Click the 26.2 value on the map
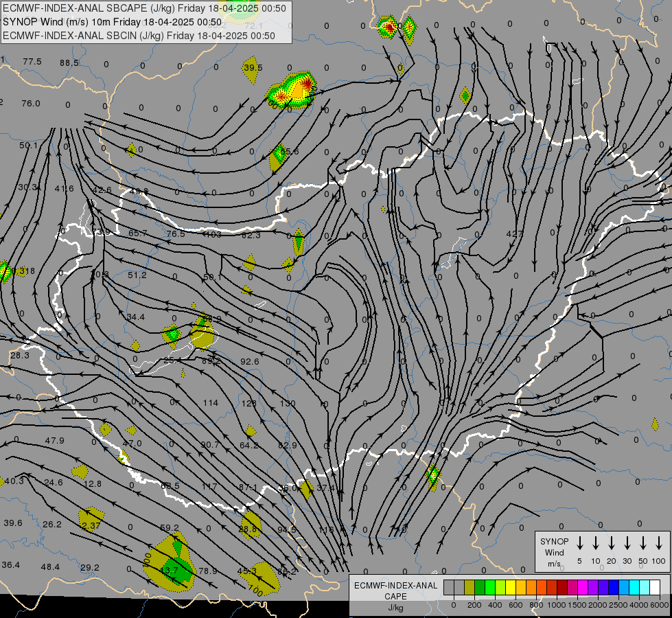 (x=52, y=524)
